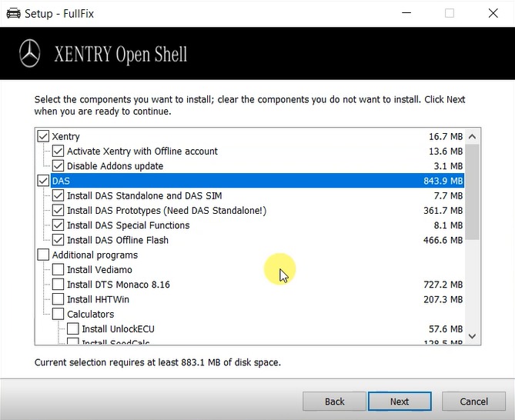Click the 207.3 MB size value
Screen dimensions: 515x420
click(x=443, y=299)
